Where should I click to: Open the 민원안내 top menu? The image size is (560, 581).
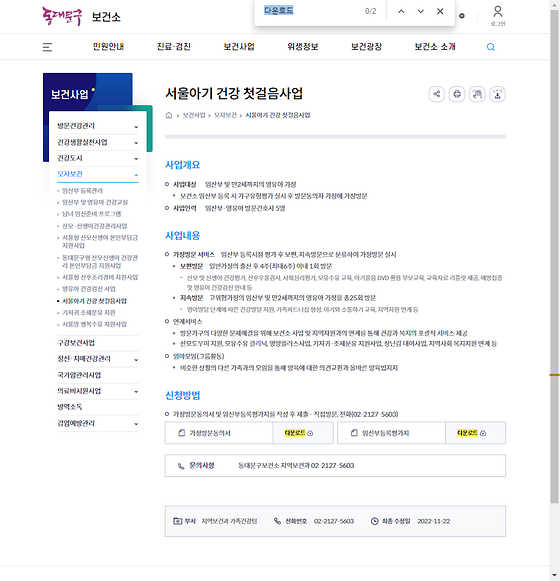(108, 47)
